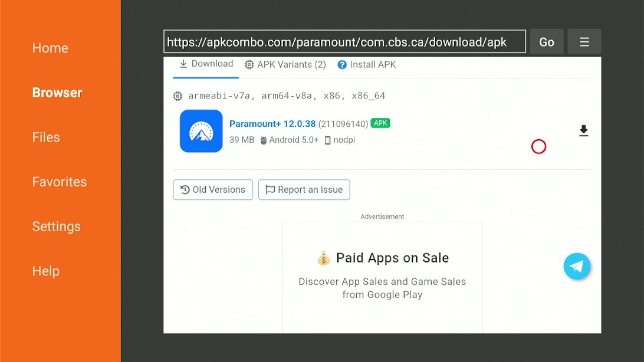Screen dimensions: 644x362
Task: Open Old Versions list
Action: pos(213,190)
